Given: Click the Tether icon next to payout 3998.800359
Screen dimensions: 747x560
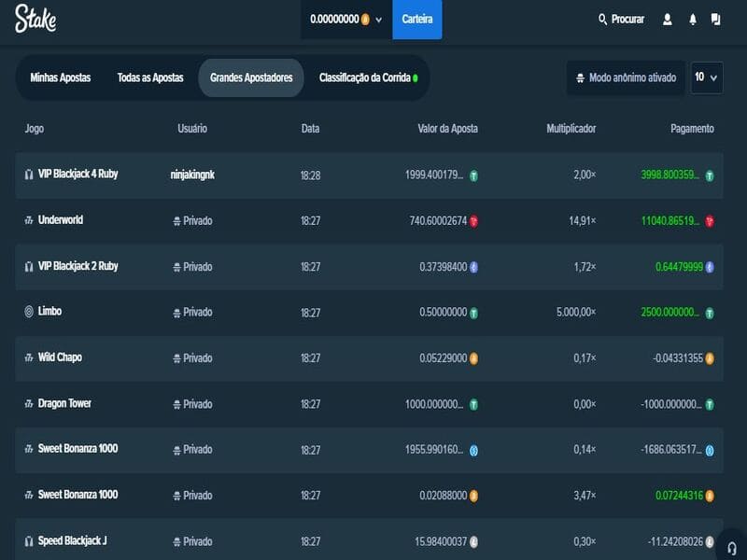Looking at the screenshot, I should tap(710, 175).
